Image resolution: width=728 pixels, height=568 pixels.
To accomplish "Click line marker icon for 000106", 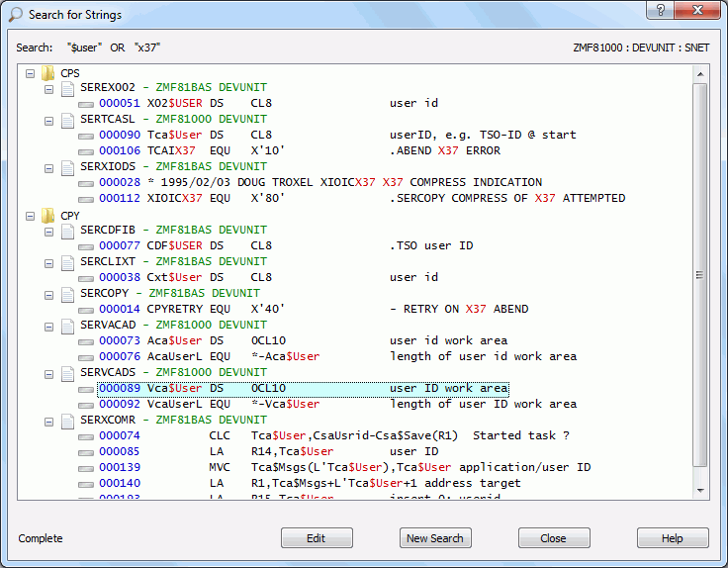I will pyautogui.click(x=86, y=151).
